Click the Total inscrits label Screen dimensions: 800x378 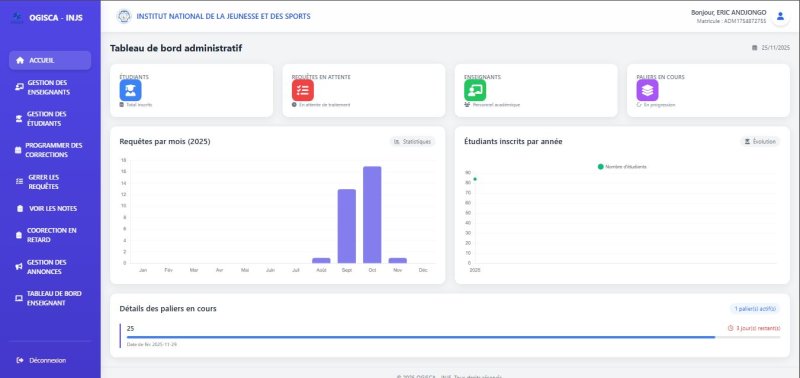tap(139, 105)
